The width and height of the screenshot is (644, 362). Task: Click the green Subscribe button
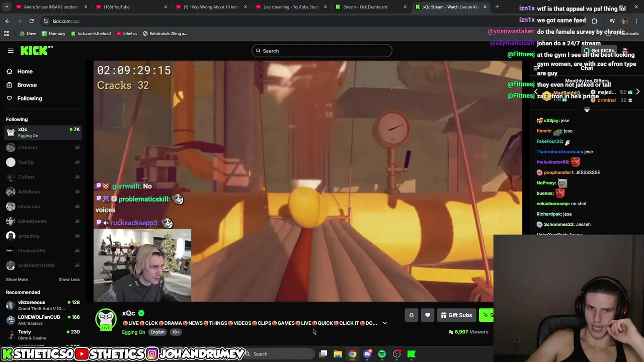(x=486, y=315)
